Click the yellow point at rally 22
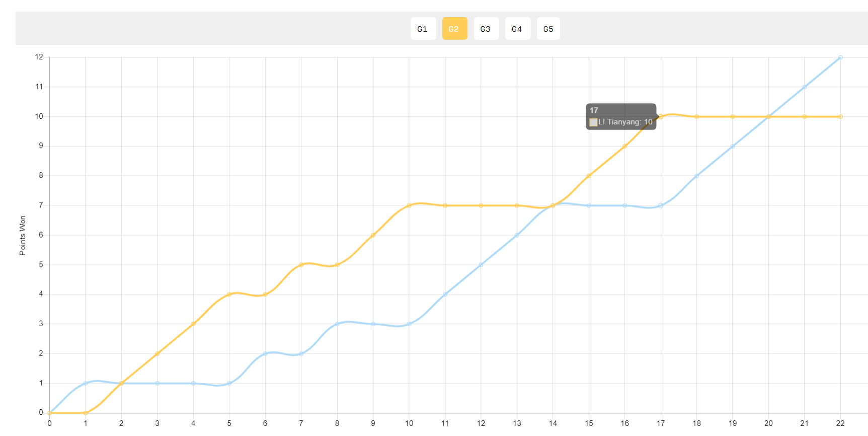This screenshot has height=436, width=868. [x=840, y=117]
